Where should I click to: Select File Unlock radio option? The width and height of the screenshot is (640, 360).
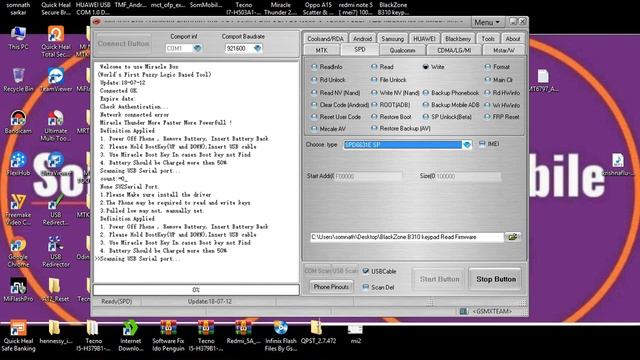pyautogui.click(x=374, y=80)
